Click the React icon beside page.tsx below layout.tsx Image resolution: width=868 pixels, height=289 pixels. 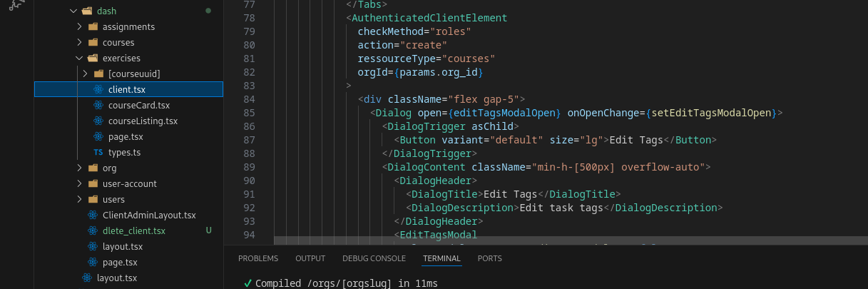pyautogui.click(x=93, y=263)
